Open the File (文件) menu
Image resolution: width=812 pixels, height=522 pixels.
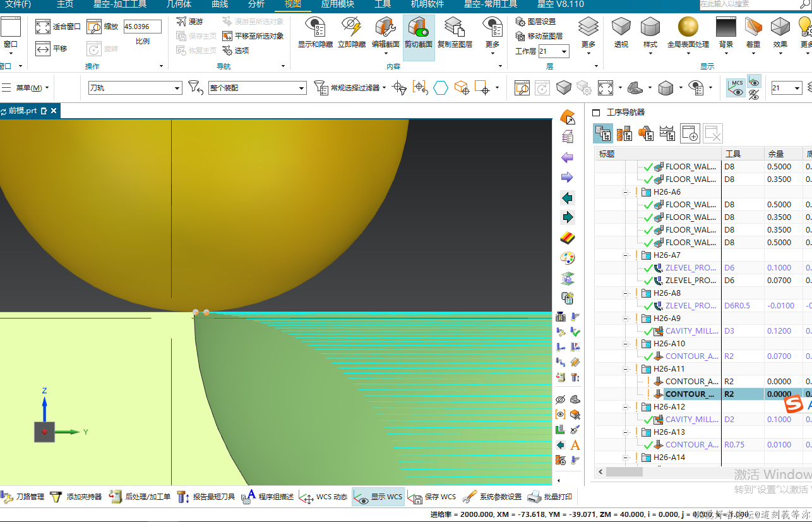pyautogui.click(x=18, y=4)
